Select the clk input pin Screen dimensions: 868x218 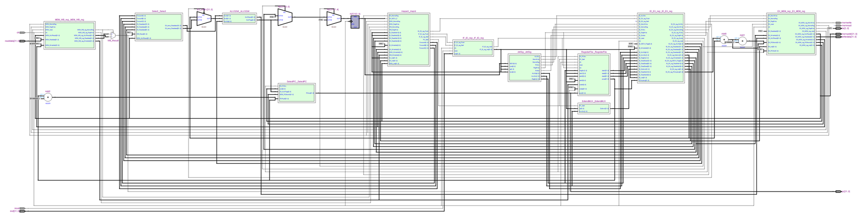click(22, 32)
